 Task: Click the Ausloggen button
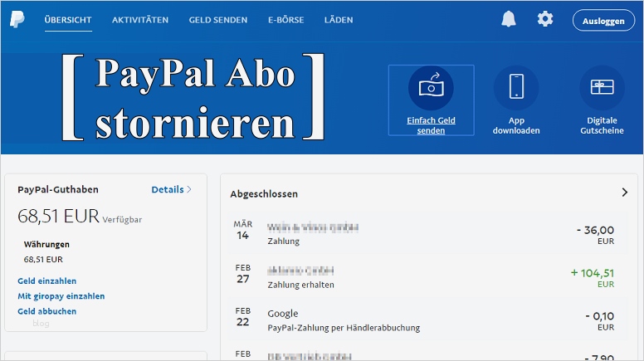point(603,21)
